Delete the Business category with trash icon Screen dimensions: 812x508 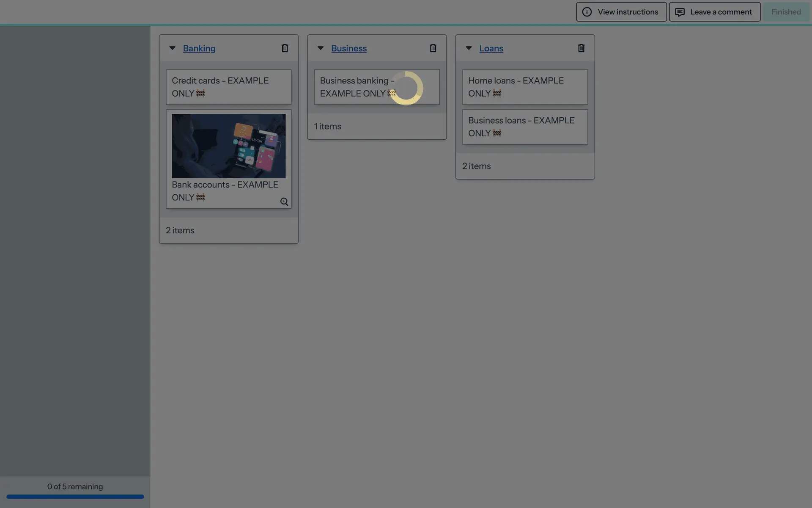(x=433, y=48)
